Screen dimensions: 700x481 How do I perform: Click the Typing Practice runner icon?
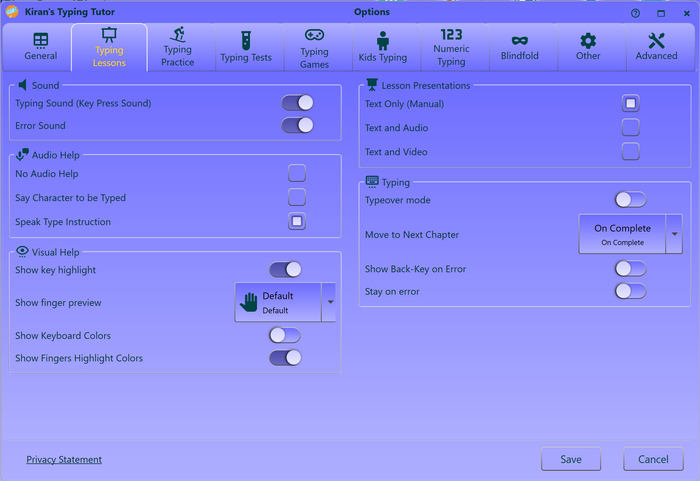178,34
